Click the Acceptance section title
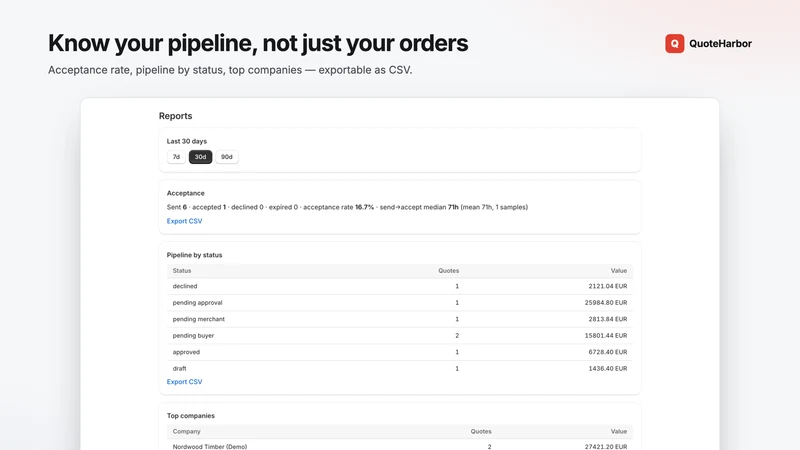The width and height of the screenshot is (800, 450). pos(186,193)
